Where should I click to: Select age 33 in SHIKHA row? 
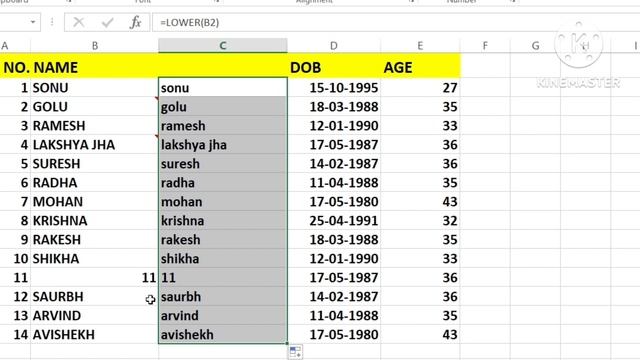(420, 258)
